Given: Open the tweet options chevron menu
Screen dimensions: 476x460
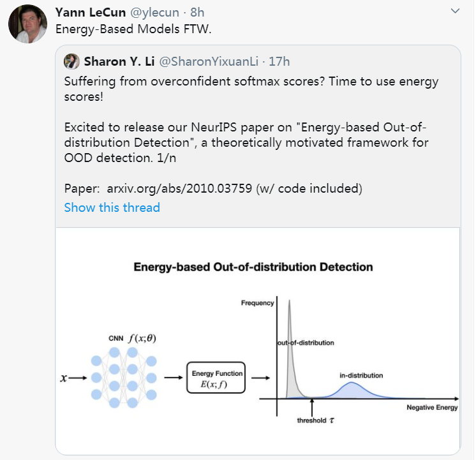Looking at the screenshot, I should click(x=455, y=11).
